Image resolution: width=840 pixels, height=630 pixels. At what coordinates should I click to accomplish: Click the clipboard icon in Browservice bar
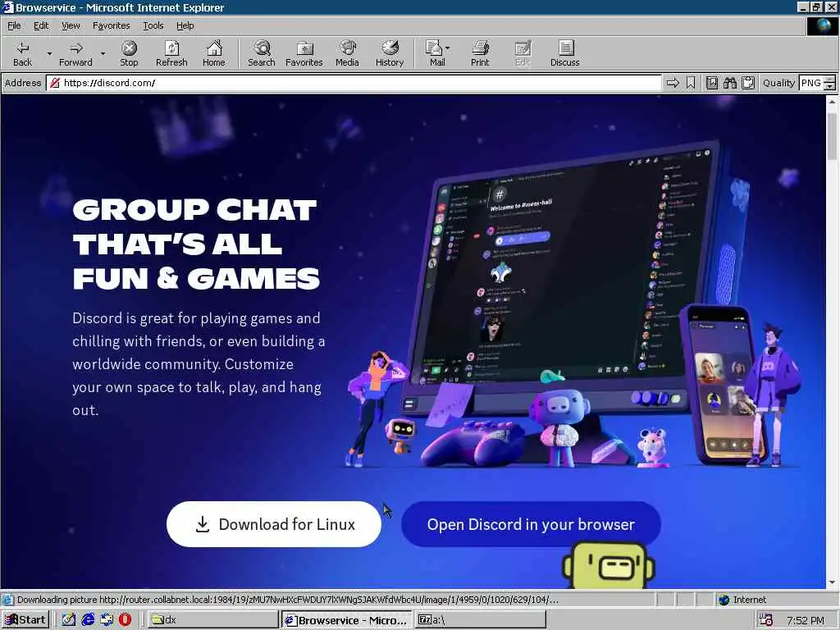pos(748,83)
